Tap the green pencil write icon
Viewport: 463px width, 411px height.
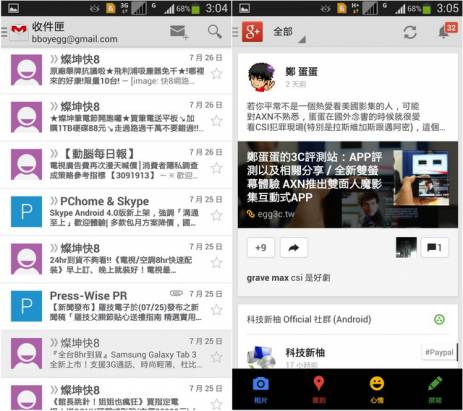[x=435, y=389]
